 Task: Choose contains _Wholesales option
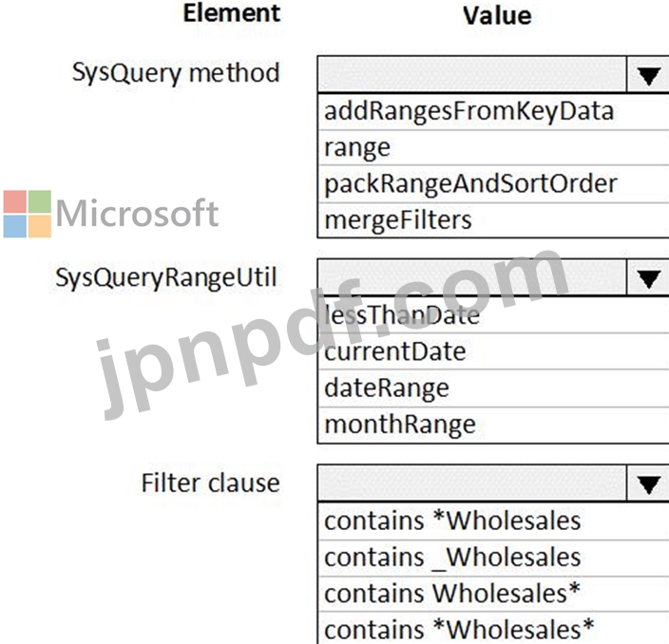[452, 557]
